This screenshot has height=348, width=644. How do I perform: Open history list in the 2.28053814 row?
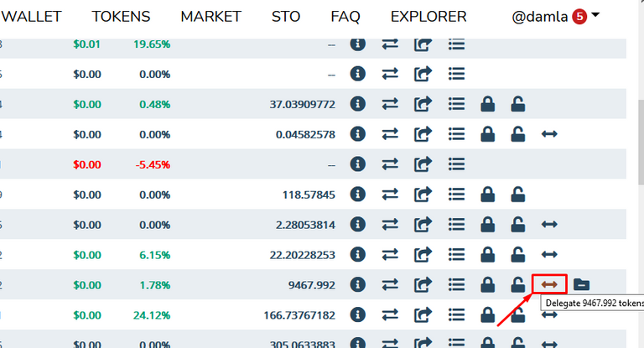456,225
